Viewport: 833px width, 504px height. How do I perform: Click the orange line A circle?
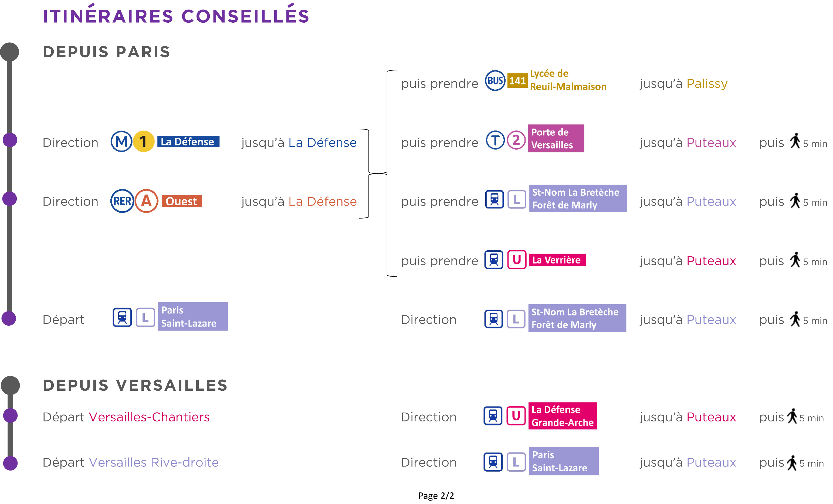pyautogui.click(x=146, y=201)
